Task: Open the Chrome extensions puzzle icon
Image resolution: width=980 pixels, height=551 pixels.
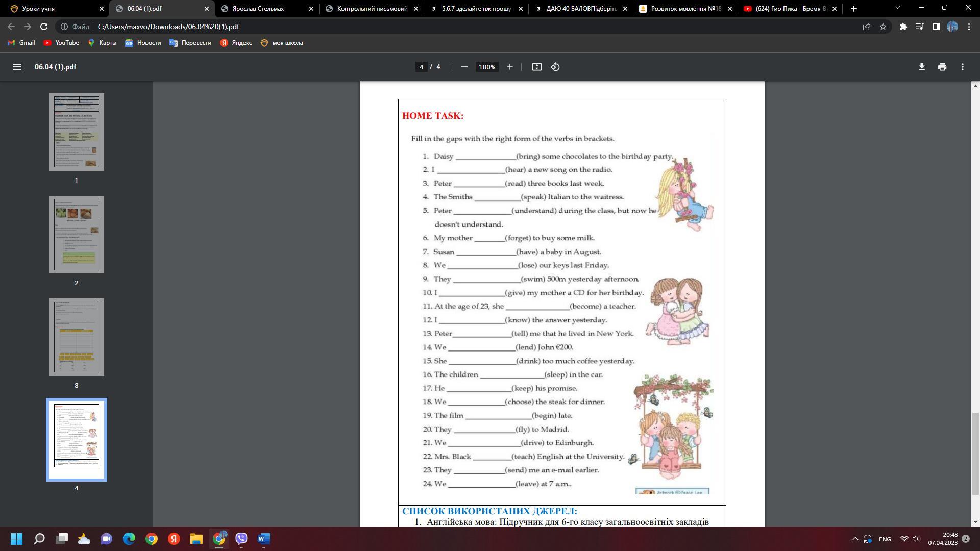Action: [903, 27]
